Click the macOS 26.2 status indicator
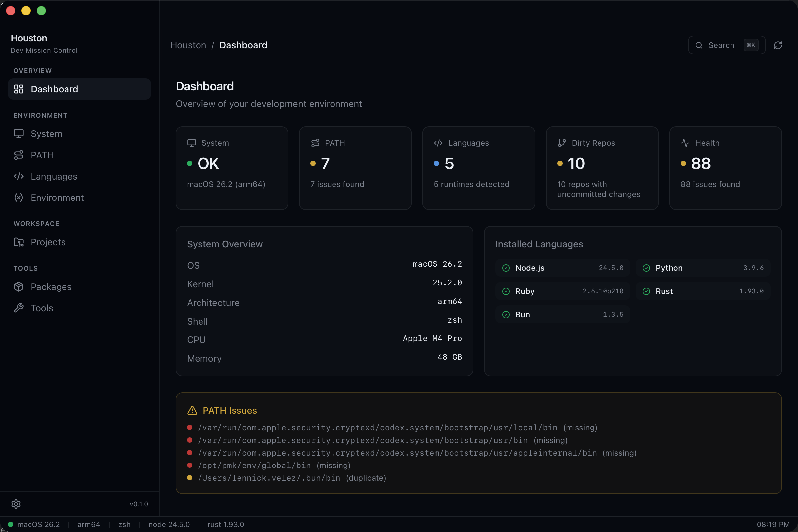Viewport: 798px width, 532px height. point(34,524)
